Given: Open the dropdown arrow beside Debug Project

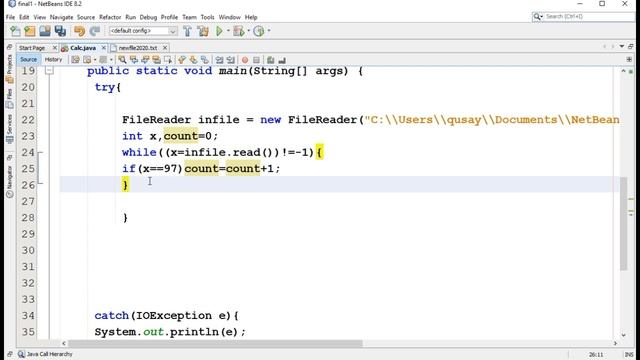Looking at the screenshot, I should point(248,31).
